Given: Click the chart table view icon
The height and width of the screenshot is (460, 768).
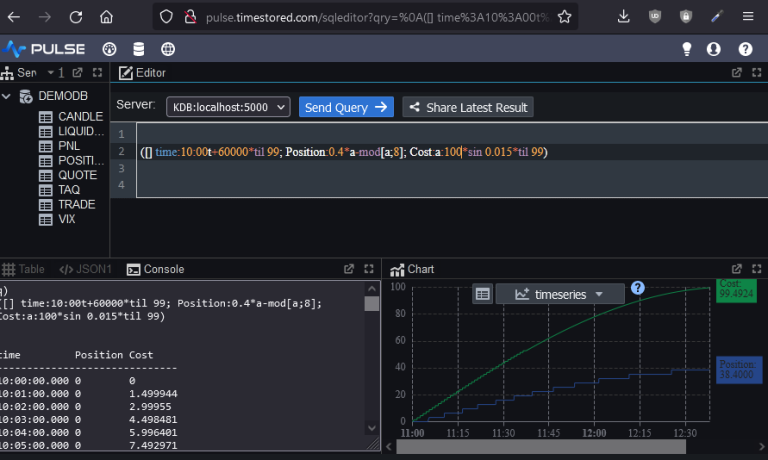Looking at the screenshot, I should pyautogui.click(x=482, y=294).
